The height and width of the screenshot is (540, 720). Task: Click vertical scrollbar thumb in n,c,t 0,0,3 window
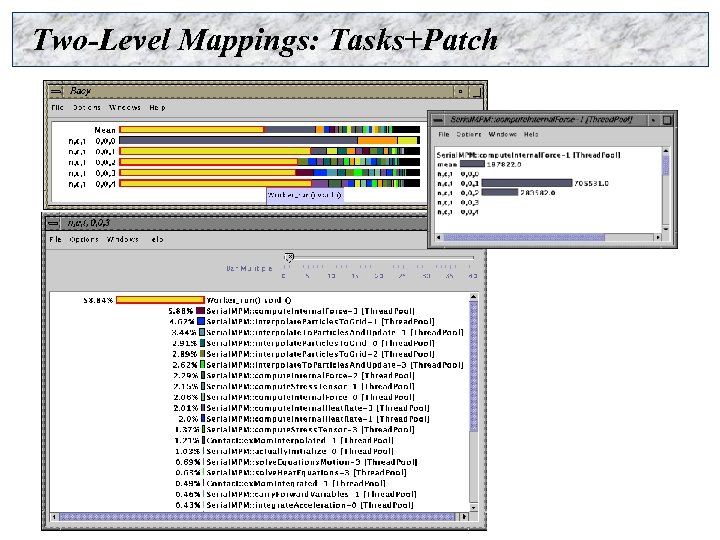click(473, 366)
